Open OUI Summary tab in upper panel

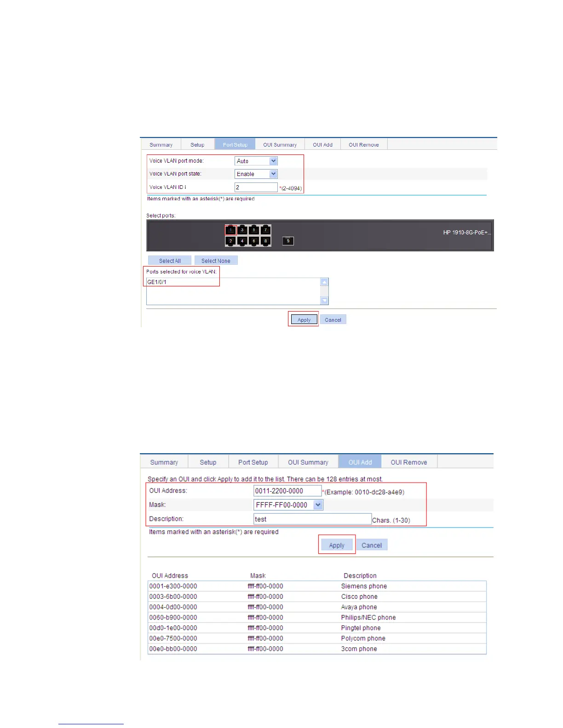click(x=280, y=144)
